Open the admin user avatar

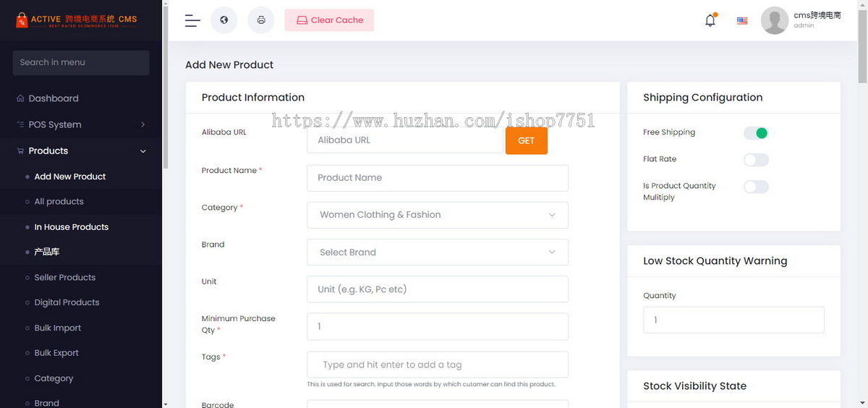click(x=775, y=20)
